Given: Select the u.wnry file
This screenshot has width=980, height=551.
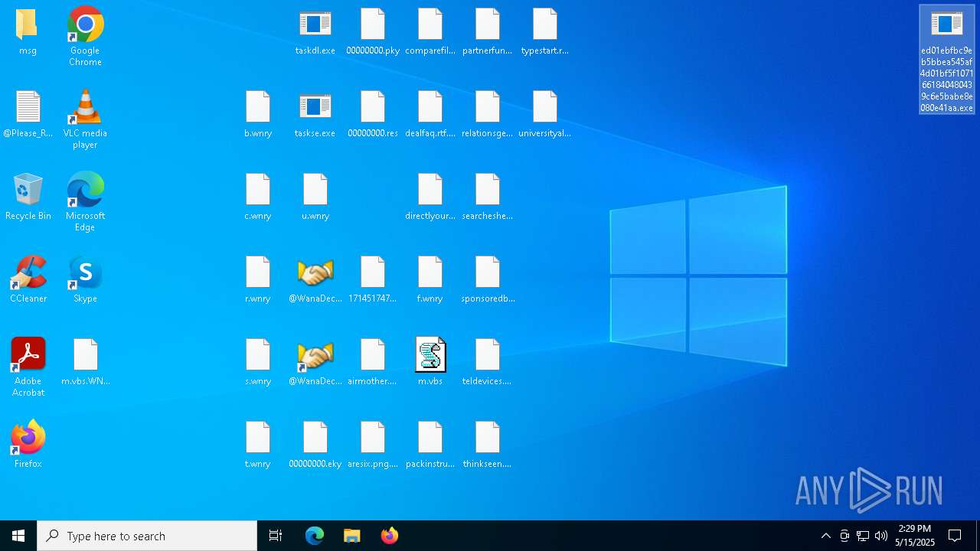Looking at the screenshot, I should point(315,197).
